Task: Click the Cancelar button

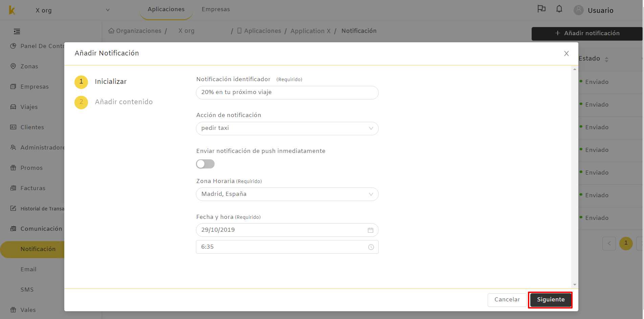Action: (x=507, y=300)
